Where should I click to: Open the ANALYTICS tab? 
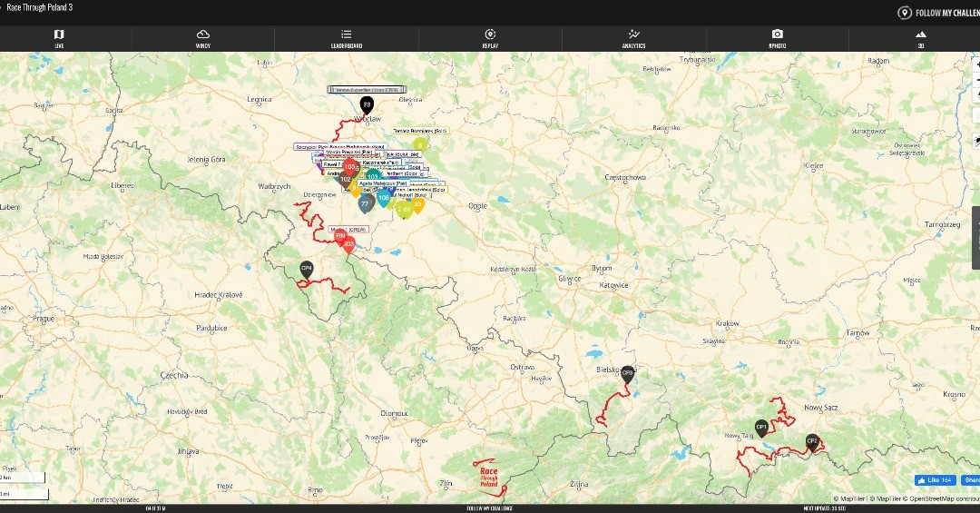(x=633, y=38)
